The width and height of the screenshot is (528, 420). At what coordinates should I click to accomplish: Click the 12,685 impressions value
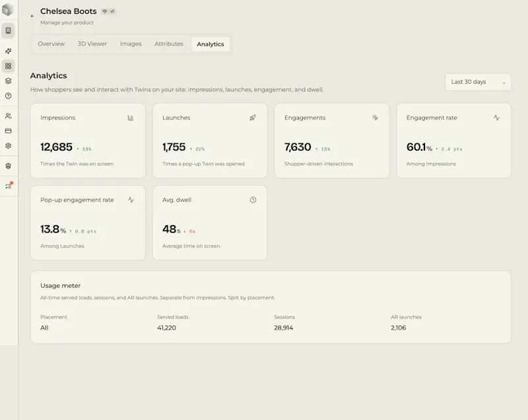pos(56,147)
